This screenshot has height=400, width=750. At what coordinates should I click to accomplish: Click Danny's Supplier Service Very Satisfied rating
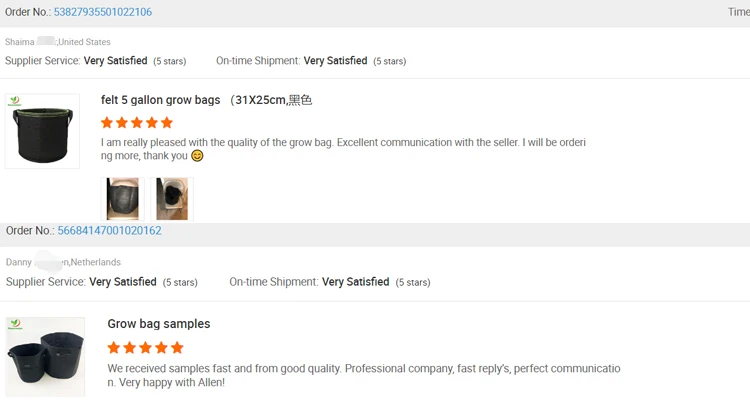point(123,282)
